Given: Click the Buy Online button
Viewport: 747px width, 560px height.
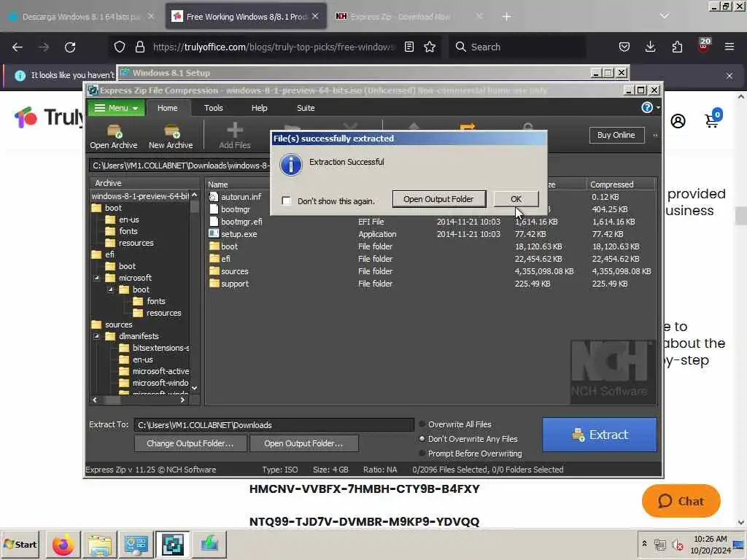Looking at the screenshot, I should [x=616, y=135].
